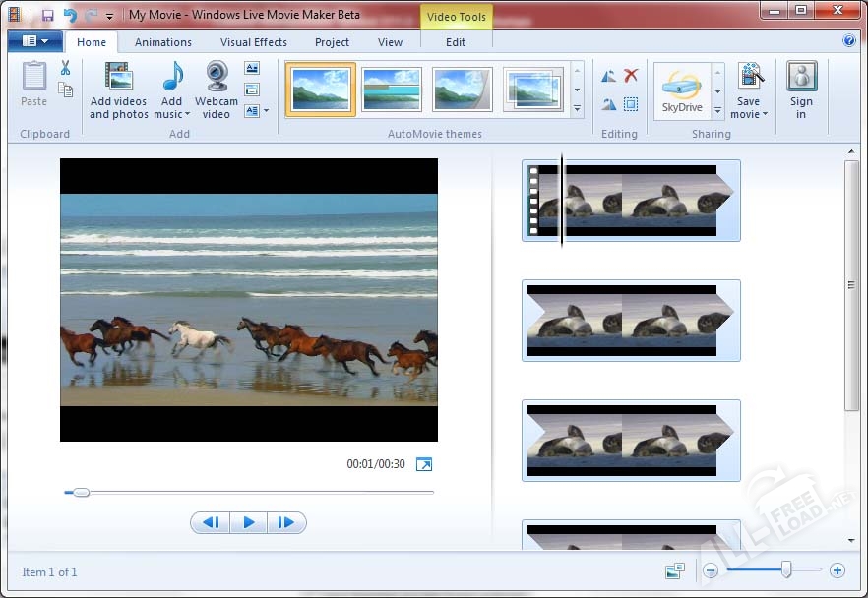Step to the next frame
This screenshot has height=598, width=868.
(x=286, y=522)
